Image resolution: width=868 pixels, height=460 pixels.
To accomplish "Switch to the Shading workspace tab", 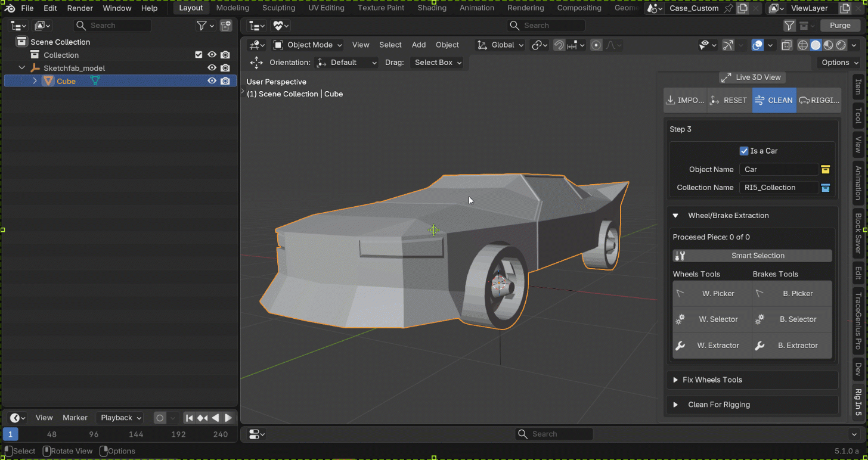I will [x=432, y=8].
